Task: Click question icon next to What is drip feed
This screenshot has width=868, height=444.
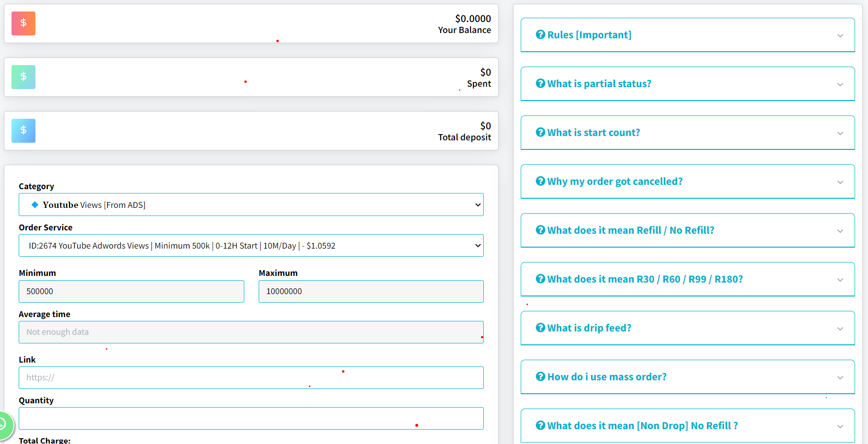Action: (540, 328)
